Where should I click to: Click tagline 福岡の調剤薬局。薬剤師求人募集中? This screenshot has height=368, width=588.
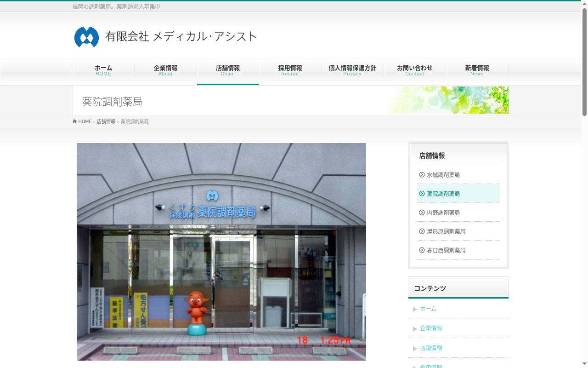[x=117, y=6]
